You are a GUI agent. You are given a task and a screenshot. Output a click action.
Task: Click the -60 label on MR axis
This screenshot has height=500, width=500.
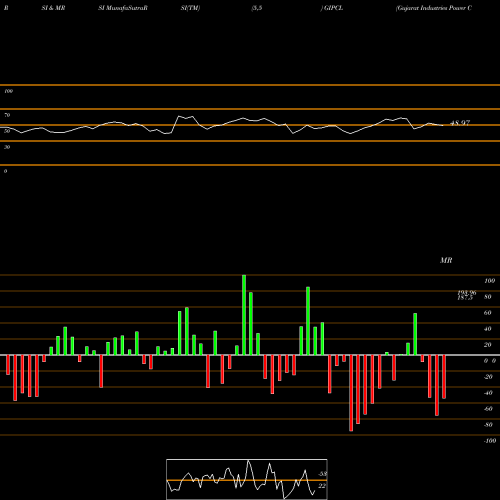tap(488, 409)
